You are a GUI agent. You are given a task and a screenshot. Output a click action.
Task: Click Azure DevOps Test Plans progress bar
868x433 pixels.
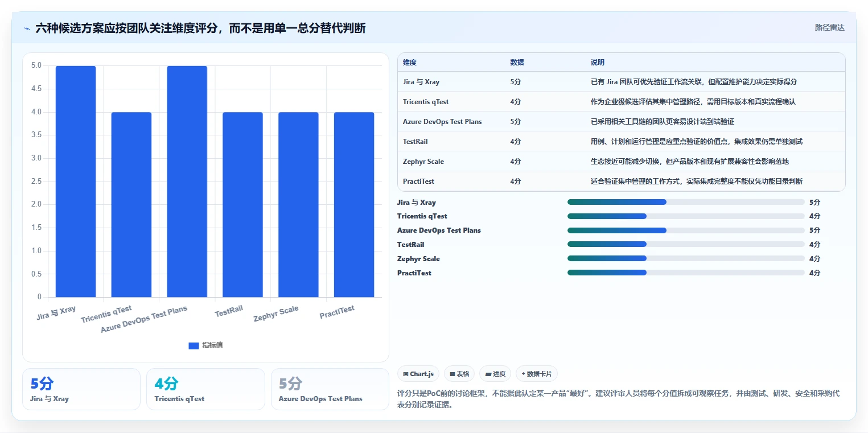(x=686, y=230)
